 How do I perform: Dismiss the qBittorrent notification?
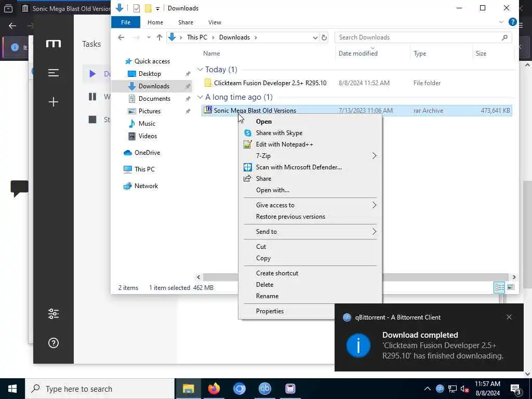pyautogui.click(x=509, y=317)
